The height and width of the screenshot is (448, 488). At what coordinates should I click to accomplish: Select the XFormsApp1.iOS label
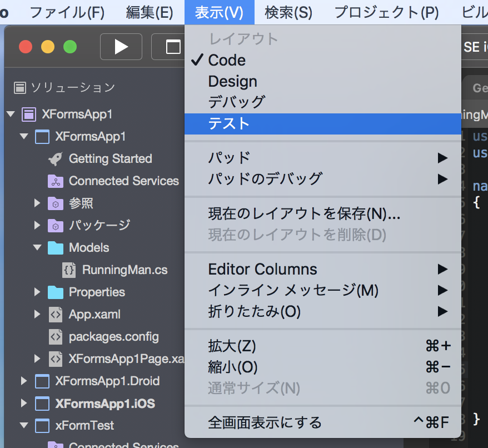coord(105,404)
